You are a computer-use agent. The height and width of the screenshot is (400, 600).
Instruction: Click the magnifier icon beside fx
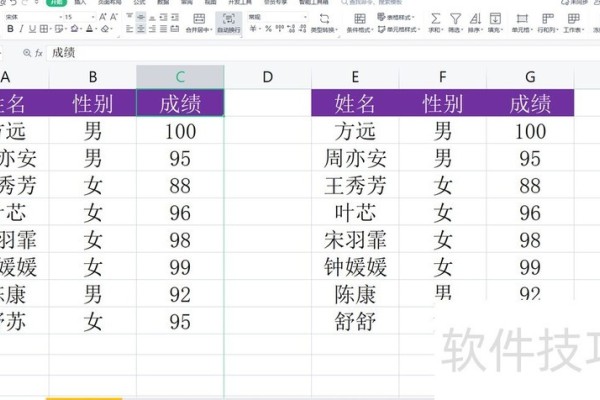click(27, 53)
